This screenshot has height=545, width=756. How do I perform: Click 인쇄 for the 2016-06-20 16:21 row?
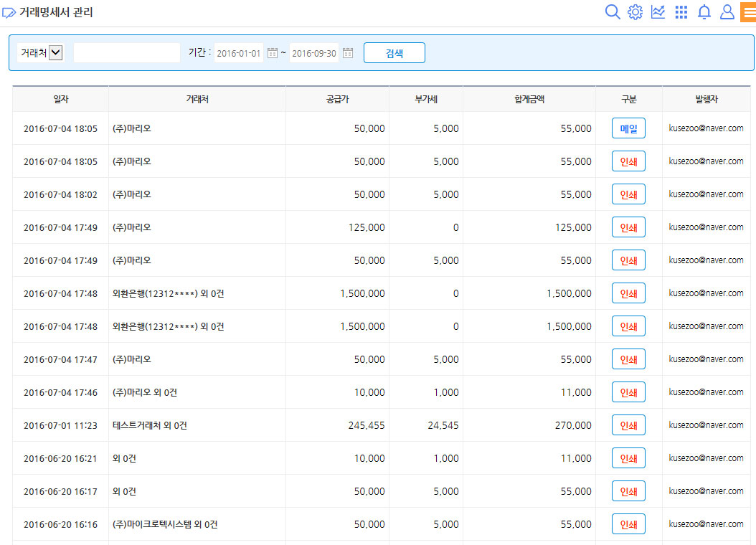click(629, 458)
